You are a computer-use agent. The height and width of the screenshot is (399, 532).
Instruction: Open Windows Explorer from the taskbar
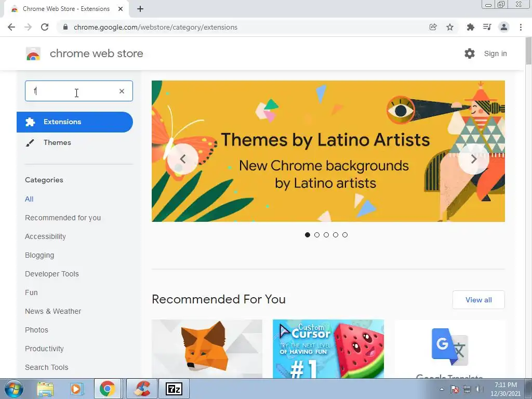click(x=45, y=389)
